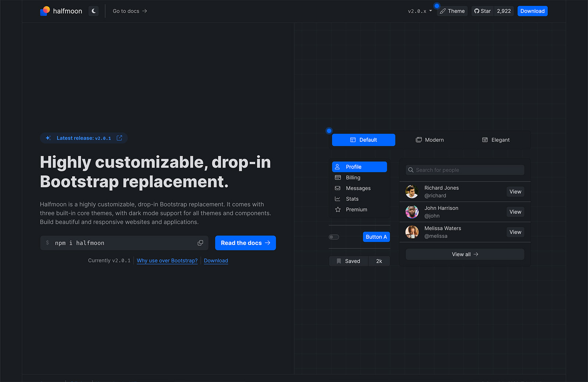This screenshot has width=588, height=382.
Task: Click the View all button
Action: click(465, 254)
